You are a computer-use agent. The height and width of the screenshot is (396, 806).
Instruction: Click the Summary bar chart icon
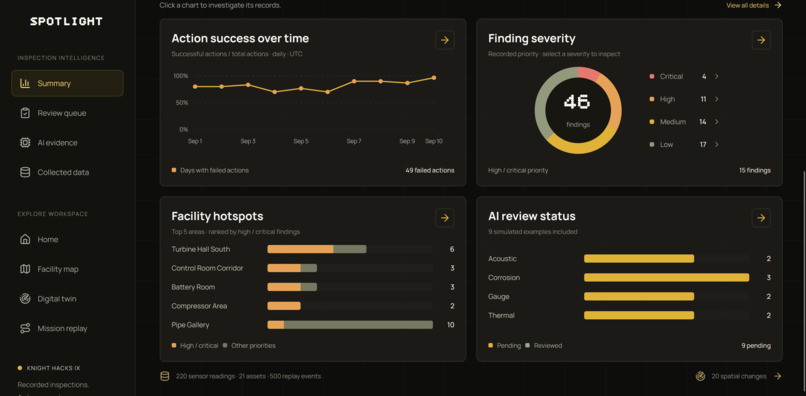coord(25,83)
